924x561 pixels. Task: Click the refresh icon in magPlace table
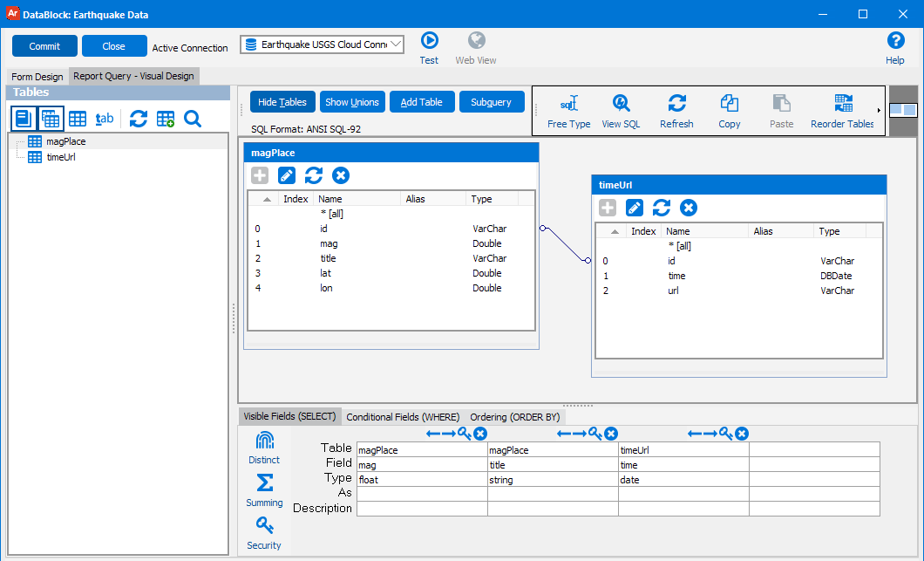point(314,175)
